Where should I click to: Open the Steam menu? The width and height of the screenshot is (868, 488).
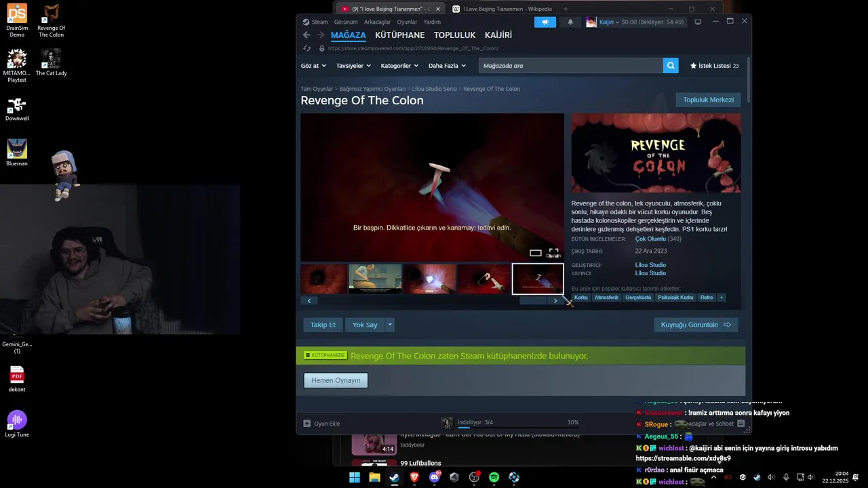tap(315, 22)
